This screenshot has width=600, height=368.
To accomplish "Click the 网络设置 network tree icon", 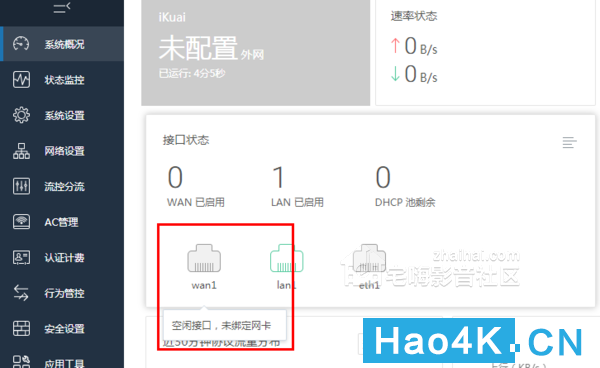I will point(21,151).
